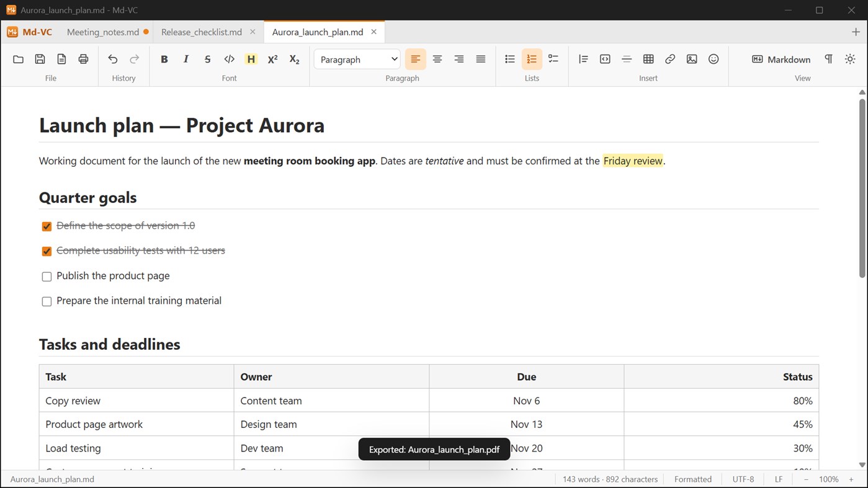
Task: Check 'Publish the product page'
Action: click(x=47, y=277)
